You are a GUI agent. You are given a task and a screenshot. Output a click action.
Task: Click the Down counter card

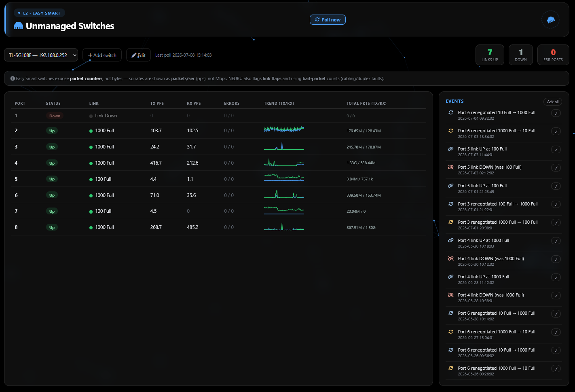521,55
